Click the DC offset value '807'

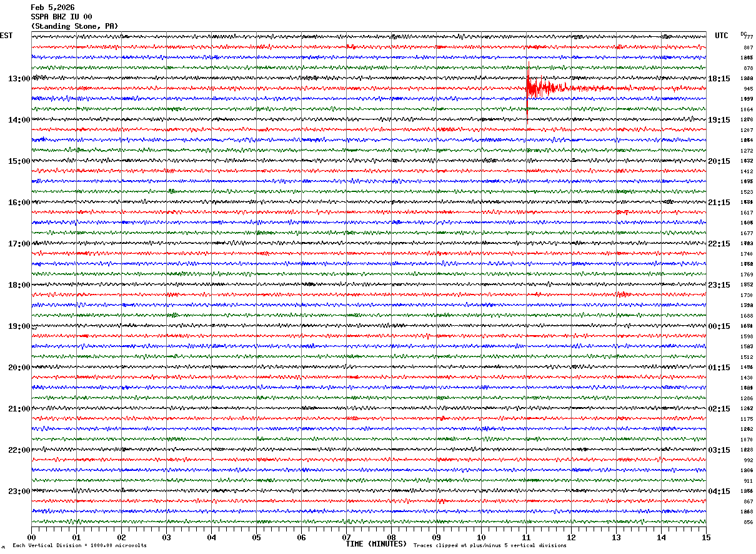(748, 48)
